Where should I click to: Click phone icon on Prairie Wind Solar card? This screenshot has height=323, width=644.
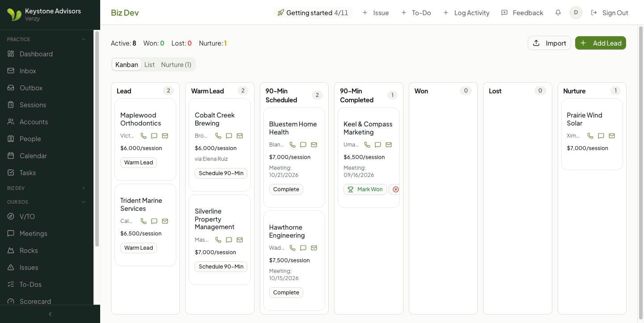[x=590, y=136]
